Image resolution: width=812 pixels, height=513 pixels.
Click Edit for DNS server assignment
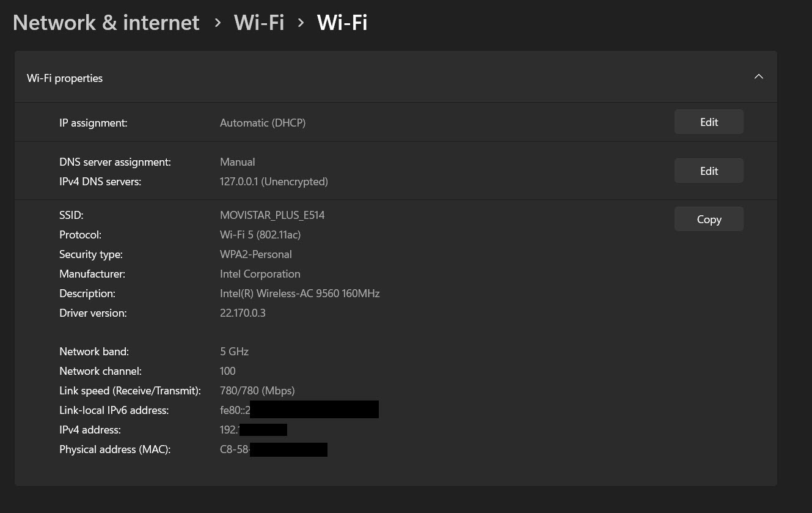(708, 171)
